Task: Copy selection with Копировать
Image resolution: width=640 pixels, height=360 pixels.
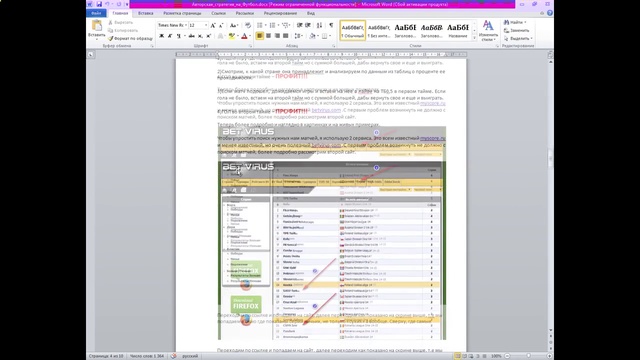Action: (x=123, y=31)
